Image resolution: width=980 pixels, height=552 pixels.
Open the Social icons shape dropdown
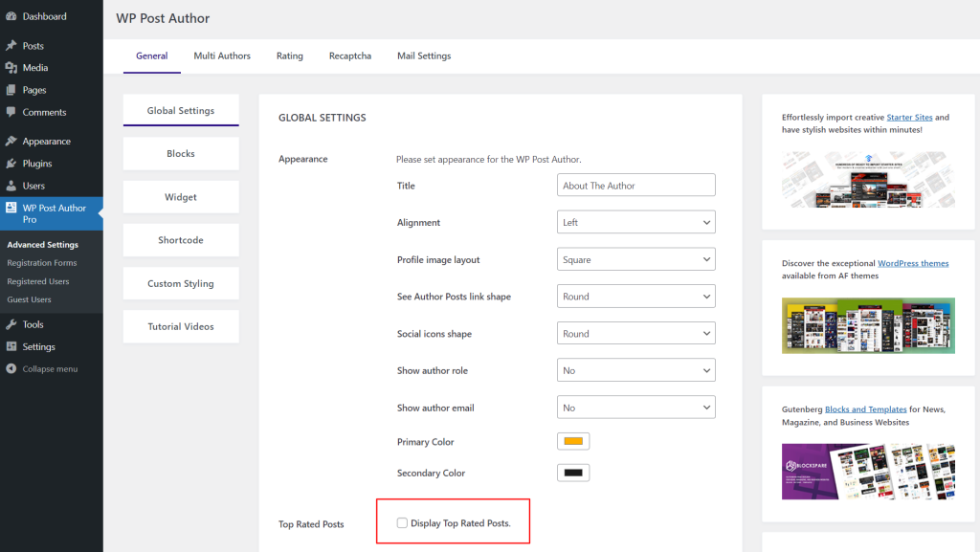636,334
